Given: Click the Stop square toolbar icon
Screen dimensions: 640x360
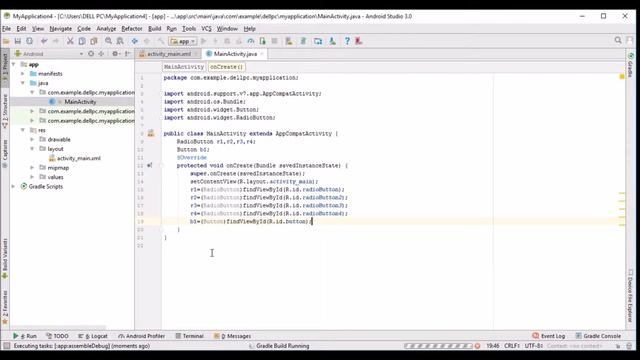Looking at the screenshot, I should (274, 41).
